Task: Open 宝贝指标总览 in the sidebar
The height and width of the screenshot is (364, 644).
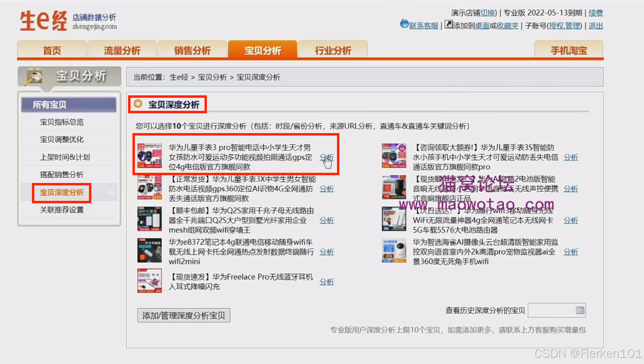Action: [x=62, y=122]
